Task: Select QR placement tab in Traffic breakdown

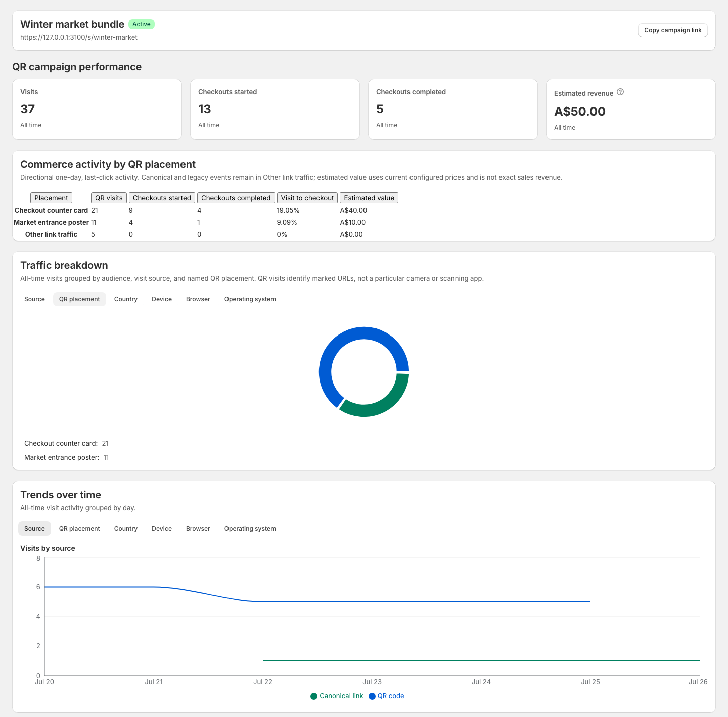Action: [x=79, y=299]
